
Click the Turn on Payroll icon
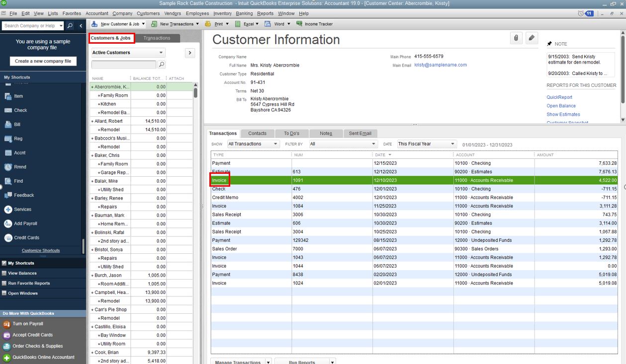coord(7,324)
